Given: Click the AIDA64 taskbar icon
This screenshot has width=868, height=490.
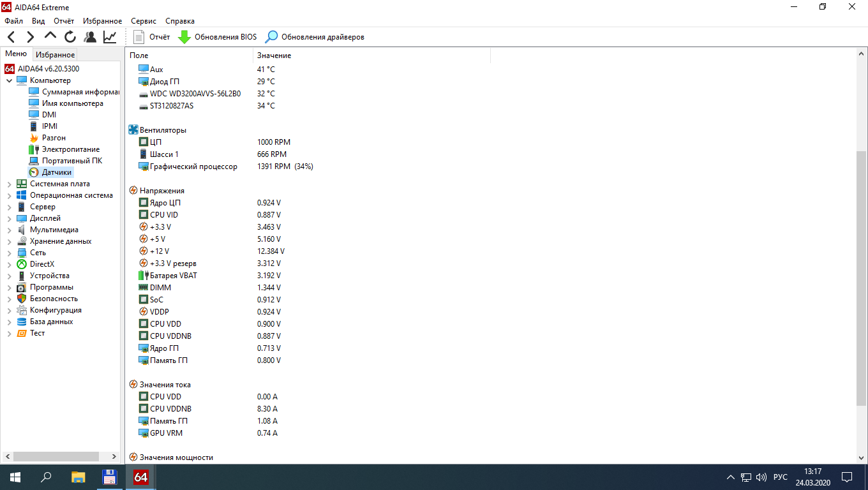Looking at the screenshot, I should pos(141,477).
